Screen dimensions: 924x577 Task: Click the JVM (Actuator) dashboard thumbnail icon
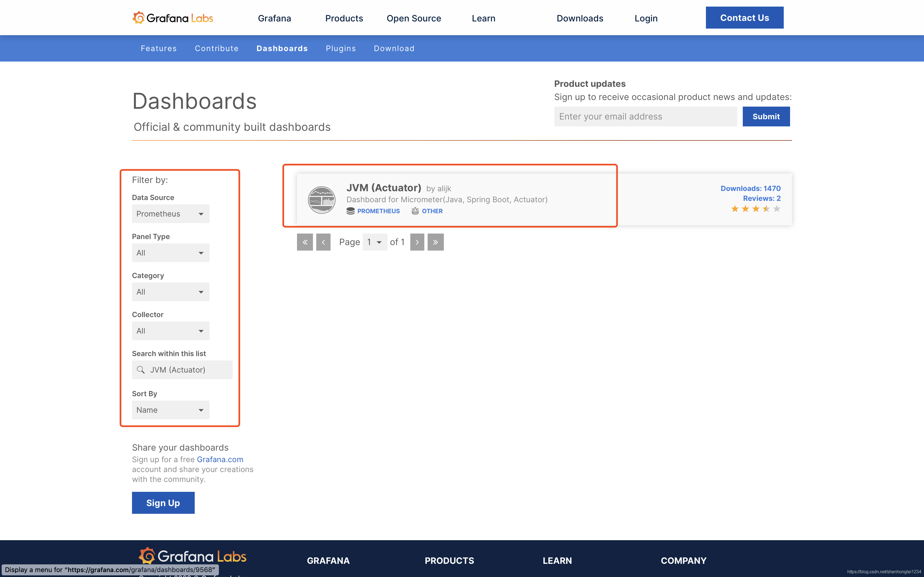coord(321,199)
